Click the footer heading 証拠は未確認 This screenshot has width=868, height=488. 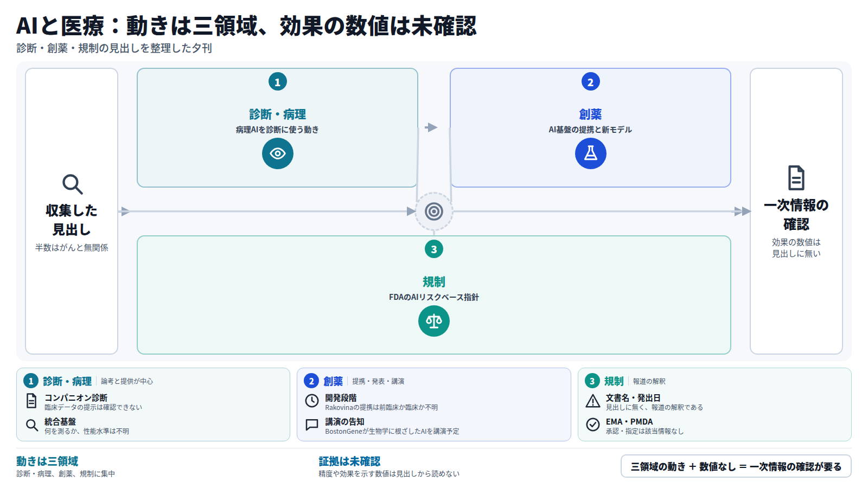[x=349, y=461]
